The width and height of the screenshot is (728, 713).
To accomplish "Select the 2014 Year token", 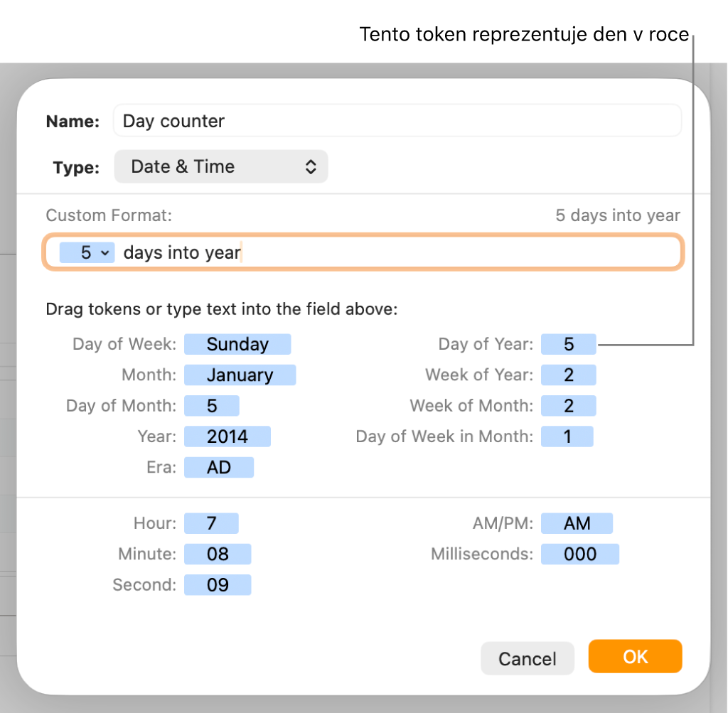I will coord(227,436).
